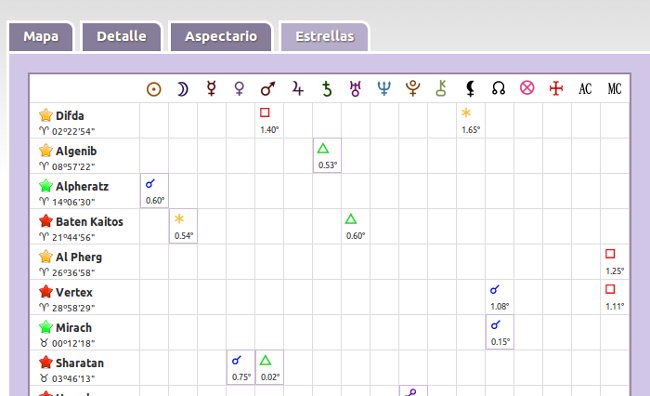The image size is (650, 396).
Task: Click the North Node symbol header
Action: point(499,89)
